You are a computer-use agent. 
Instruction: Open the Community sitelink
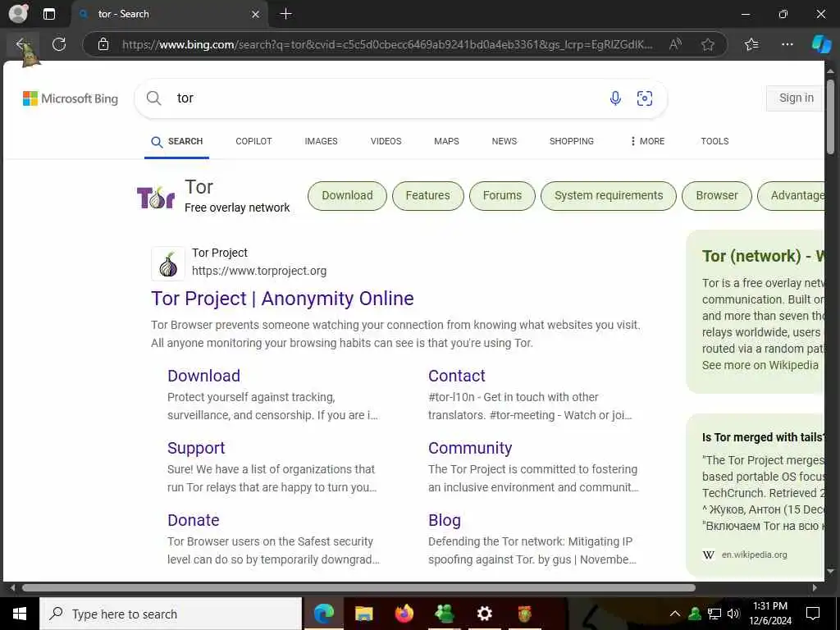[x=470, y=448]
